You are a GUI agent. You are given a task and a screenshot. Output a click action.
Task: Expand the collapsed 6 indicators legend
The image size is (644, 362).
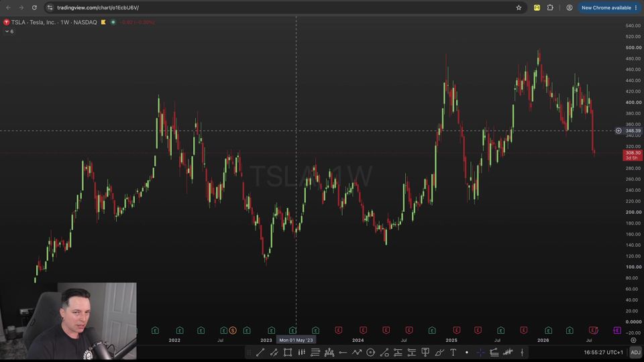click(x=9, y=32)
